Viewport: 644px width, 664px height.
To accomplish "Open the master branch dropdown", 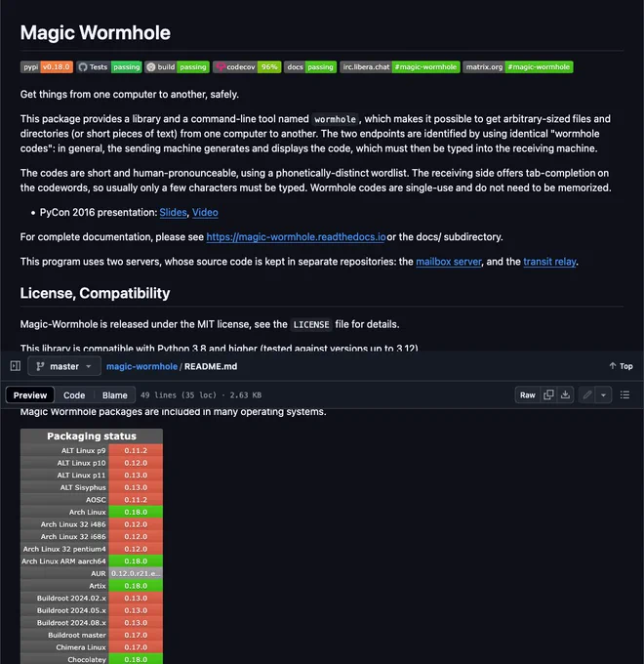I will 64,366.
